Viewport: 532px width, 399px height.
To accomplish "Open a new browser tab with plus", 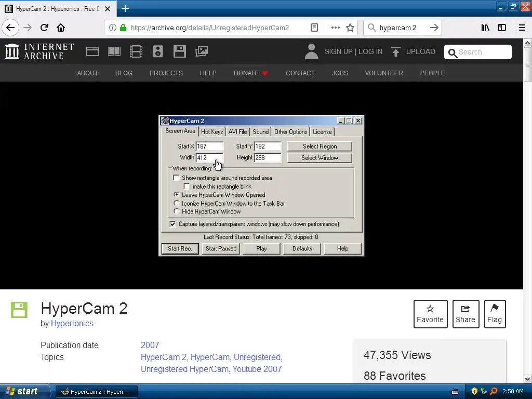I will pos(125,8).
